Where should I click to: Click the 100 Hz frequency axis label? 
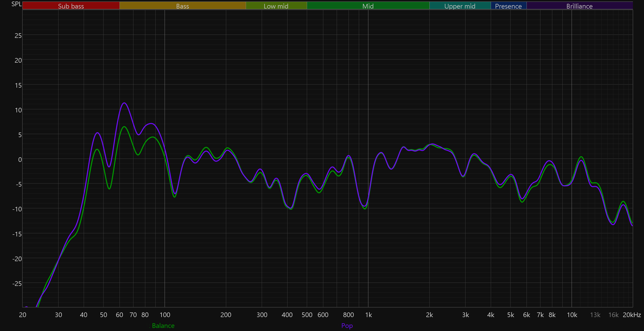165,315
